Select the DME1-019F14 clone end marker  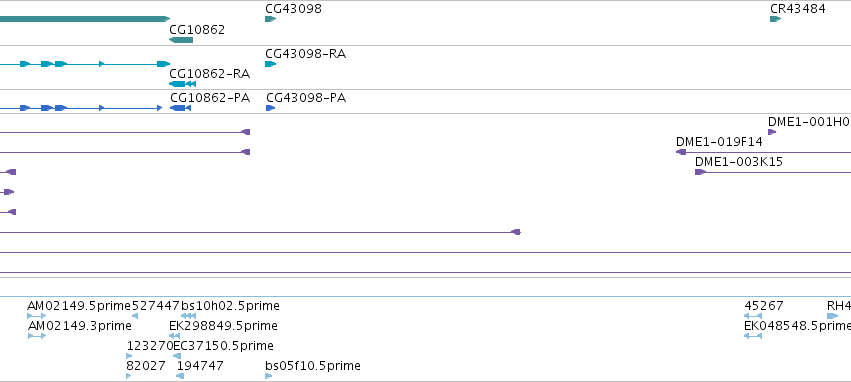click(681, 152)
